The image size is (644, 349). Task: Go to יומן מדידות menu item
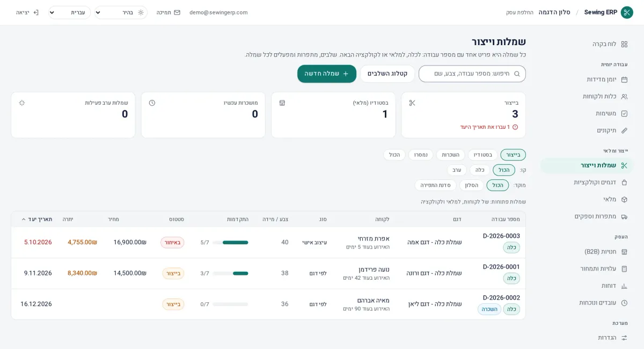(x=587, y=79)
